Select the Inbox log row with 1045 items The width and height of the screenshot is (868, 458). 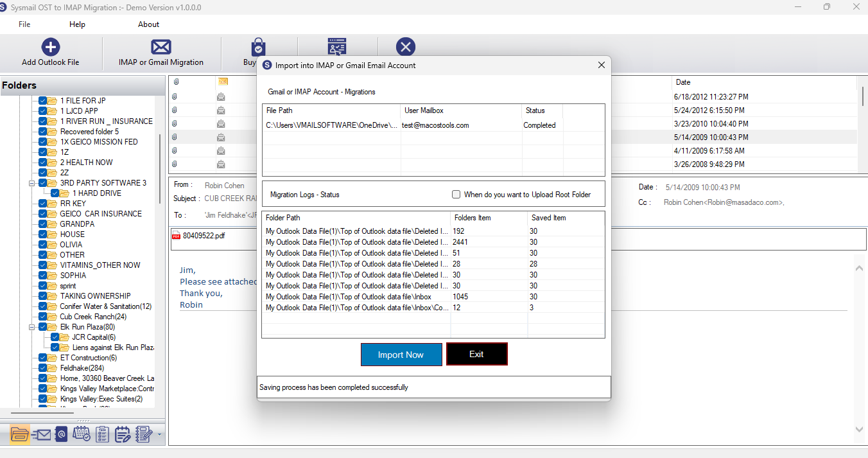point(433,297)
